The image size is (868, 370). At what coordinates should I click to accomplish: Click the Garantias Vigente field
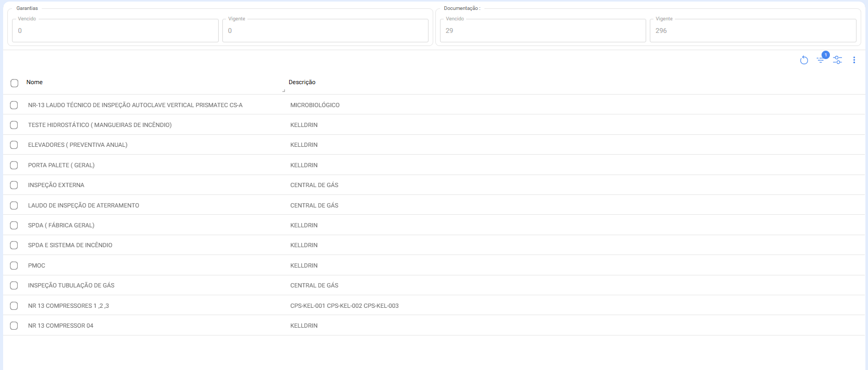pos(325,30)
